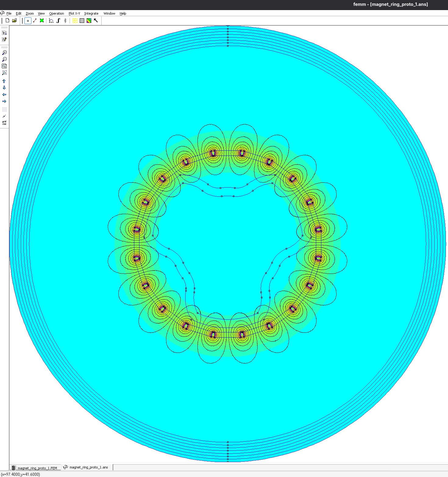Open the File menu
Viewport: 448px width, 477px height.
tap(9, 13)
